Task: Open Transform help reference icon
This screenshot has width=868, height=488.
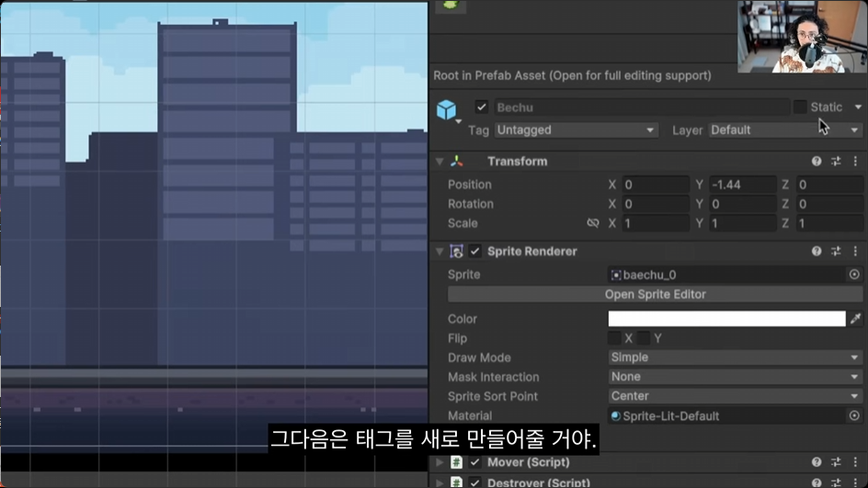Action: pyautogui.click(x=817, y=161)
